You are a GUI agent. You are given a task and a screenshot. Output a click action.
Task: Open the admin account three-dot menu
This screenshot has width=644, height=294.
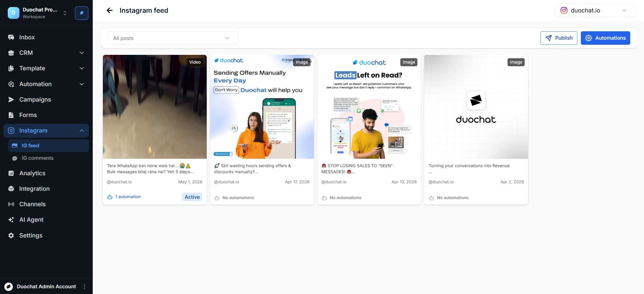[84, 287]
